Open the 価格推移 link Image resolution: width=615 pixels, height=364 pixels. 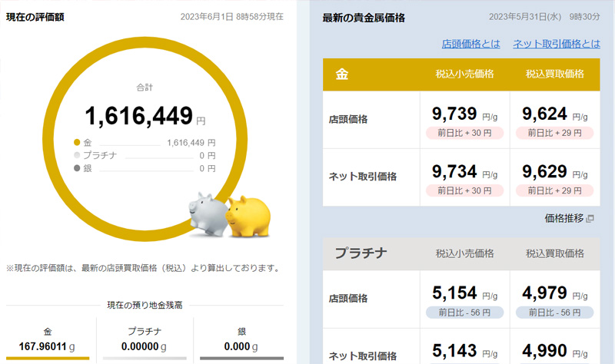pos(563,218)
